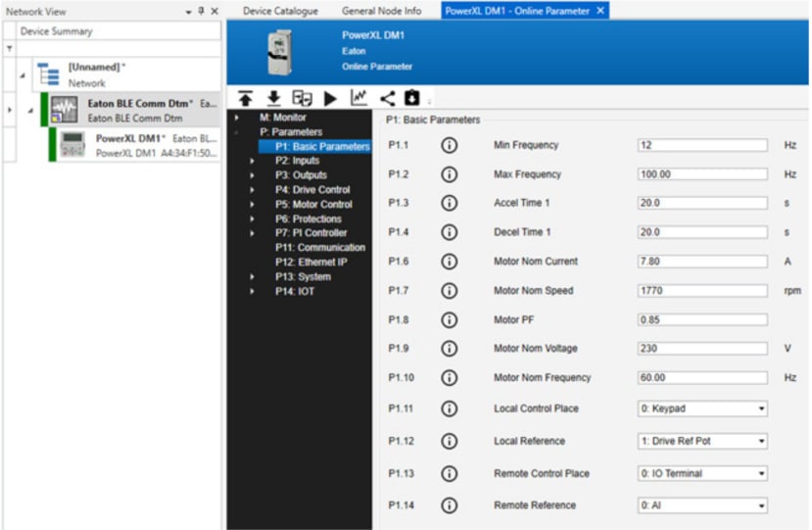Select P11: Communication in tree
The height and width of the screenshot is (530, 812).
(x=320, y=248)
